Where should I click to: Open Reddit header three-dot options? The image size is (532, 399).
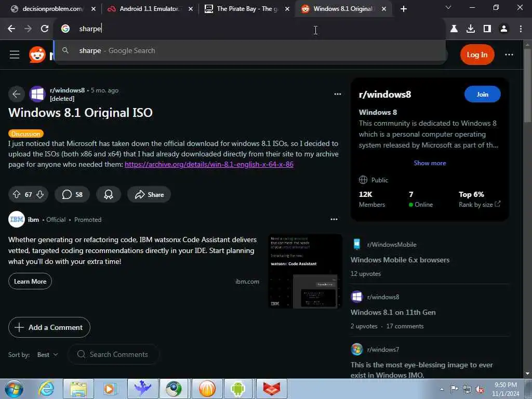click(x=509, y=55)
